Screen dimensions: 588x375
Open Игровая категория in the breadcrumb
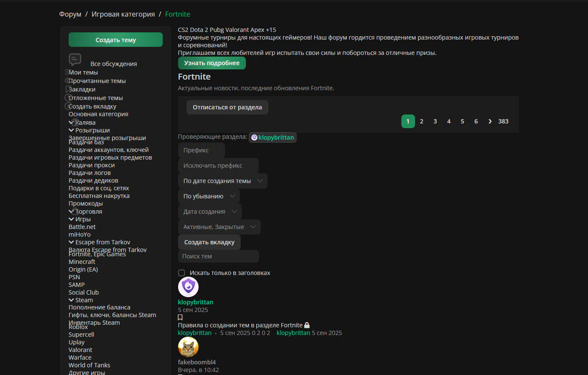[x=123, y=14]
